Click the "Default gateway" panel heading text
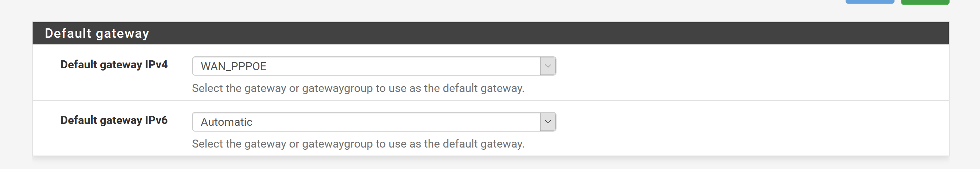The image size is (980, 169). tap(97, 33)
